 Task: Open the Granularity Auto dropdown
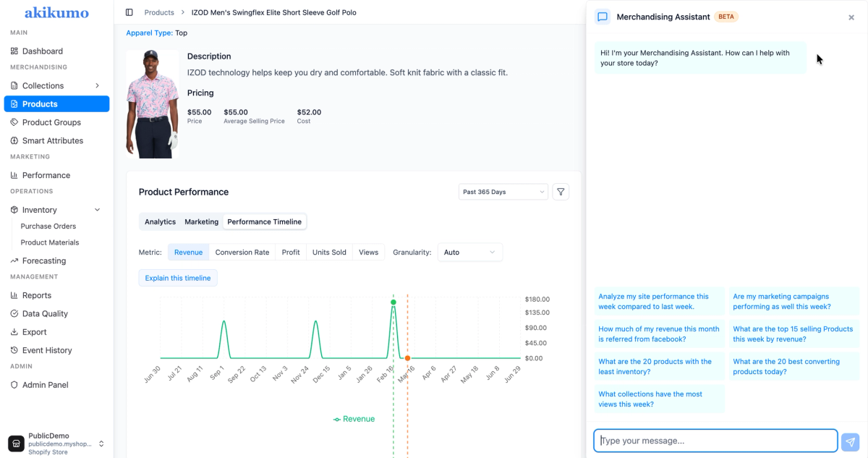point(470,253)
